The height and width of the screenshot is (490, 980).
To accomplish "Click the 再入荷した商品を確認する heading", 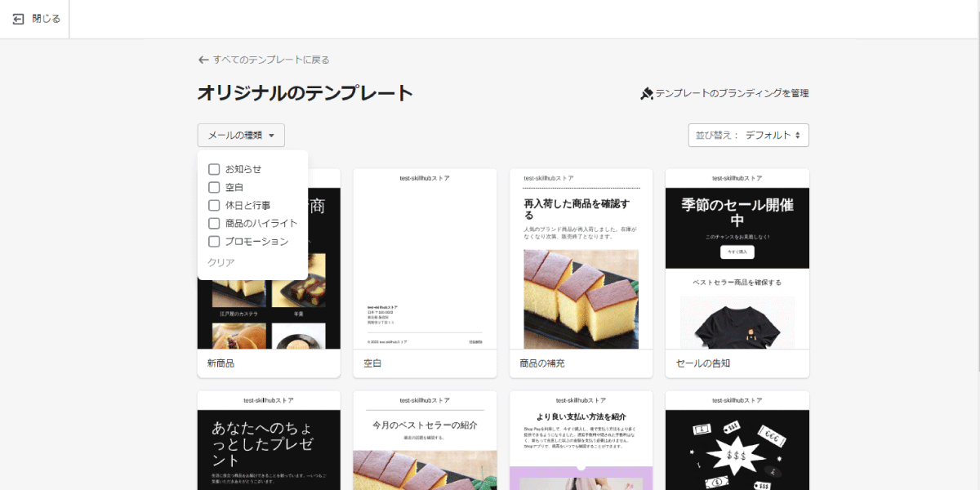I will tap(577, 209).
